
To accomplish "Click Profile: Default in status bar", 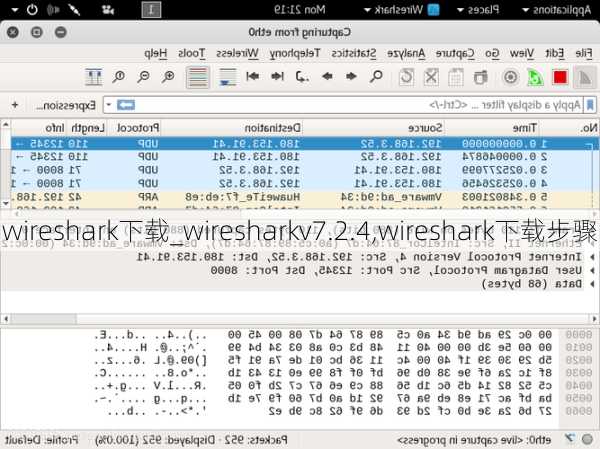I will 41,440.
